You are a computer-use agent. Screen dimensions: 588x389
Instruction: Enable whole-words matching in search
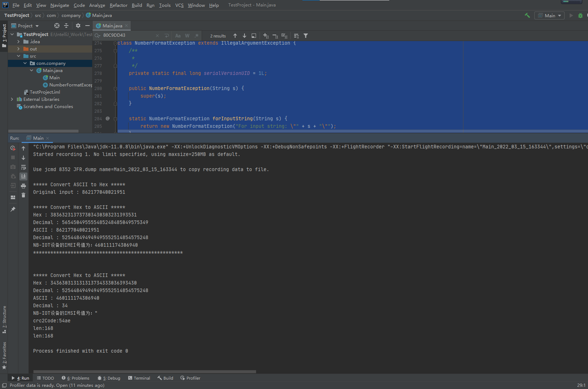187,36
